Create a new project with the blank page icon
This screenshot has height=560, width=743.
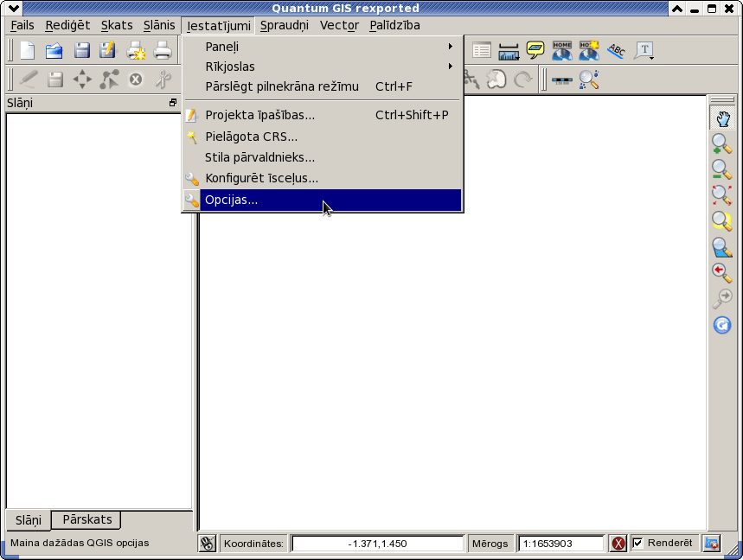[28, 50]
